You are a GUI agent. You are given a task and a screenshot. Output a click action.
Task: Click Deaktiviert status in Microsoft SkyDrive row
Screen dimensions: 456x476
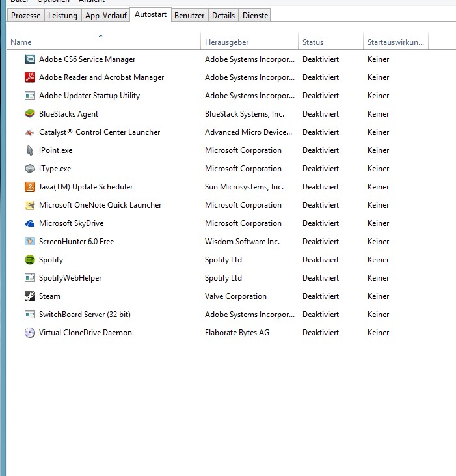[x=321, y=223]
